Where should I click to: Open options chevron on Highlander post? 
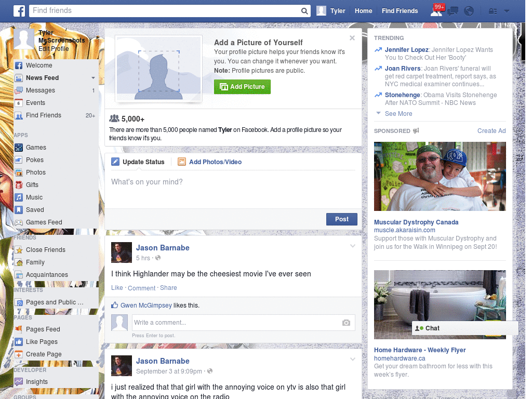(x=353, y=246)
